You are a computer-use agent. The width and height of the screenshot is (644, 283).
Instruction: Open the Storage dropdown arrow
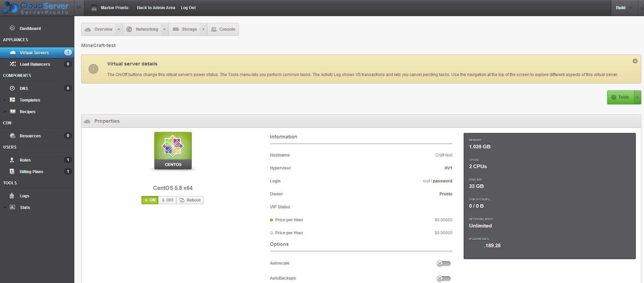203,29
